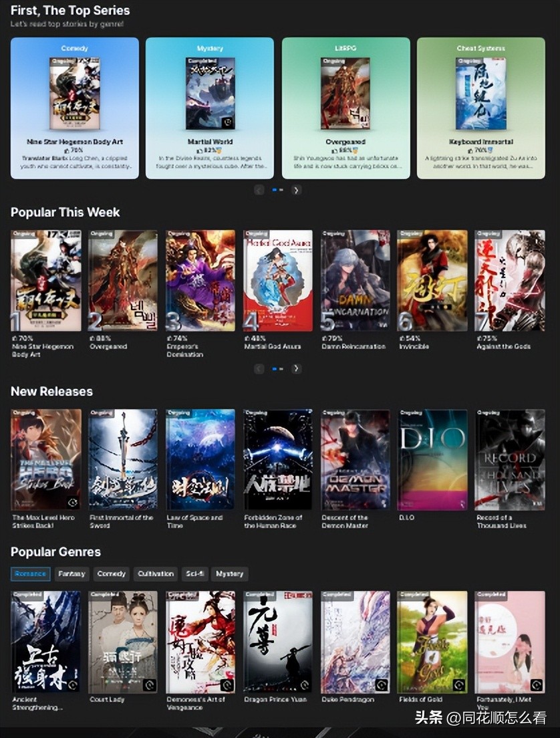Open Duke Pendragon cover
This screenshot has height=738, width=560.
[x=356, y=642]
